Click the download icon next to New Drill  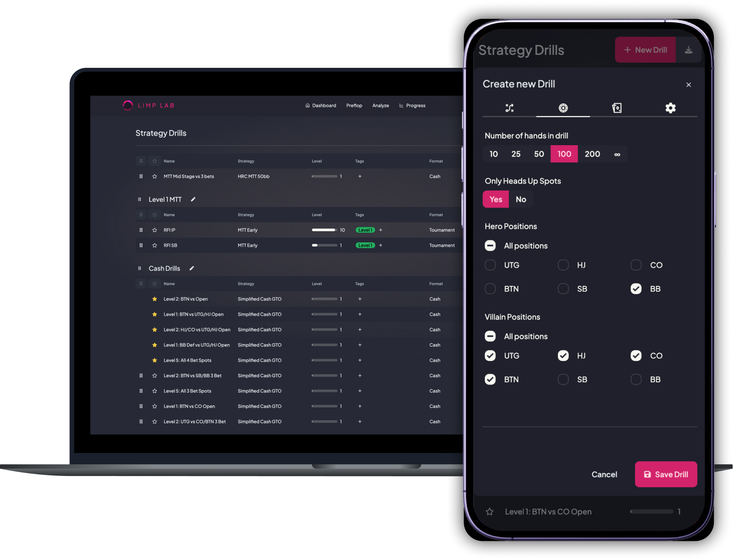686,50
